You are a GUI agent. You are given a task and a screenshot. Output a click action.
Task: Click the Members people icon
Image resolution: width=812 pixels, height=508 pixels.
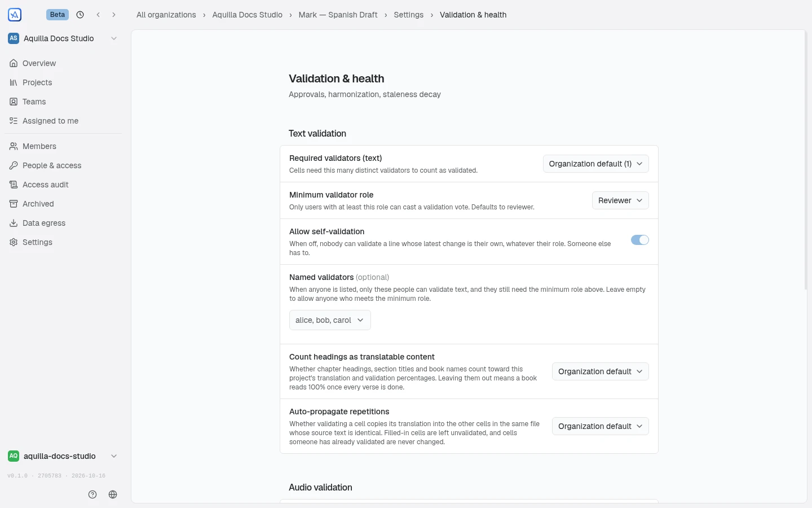click(14, 146)
